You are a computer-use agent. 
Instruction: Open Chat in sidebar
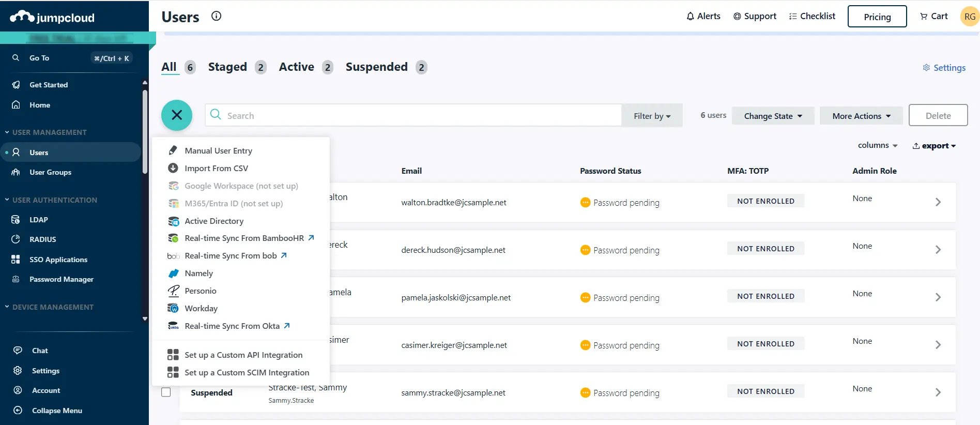tap(40, 351)
